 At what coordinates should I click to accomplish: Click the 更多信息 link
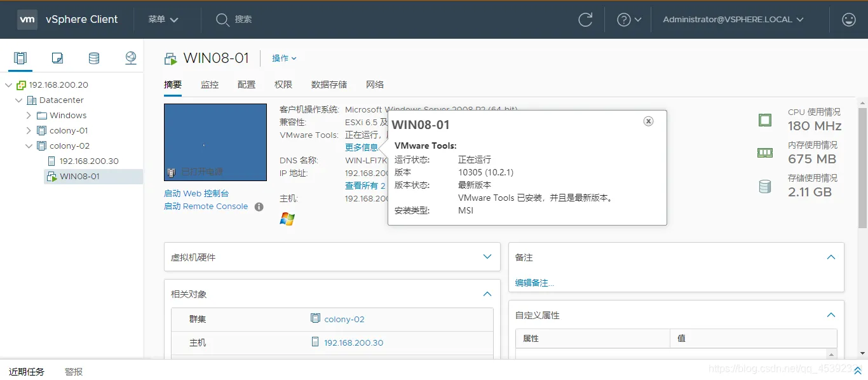(362, 147)
